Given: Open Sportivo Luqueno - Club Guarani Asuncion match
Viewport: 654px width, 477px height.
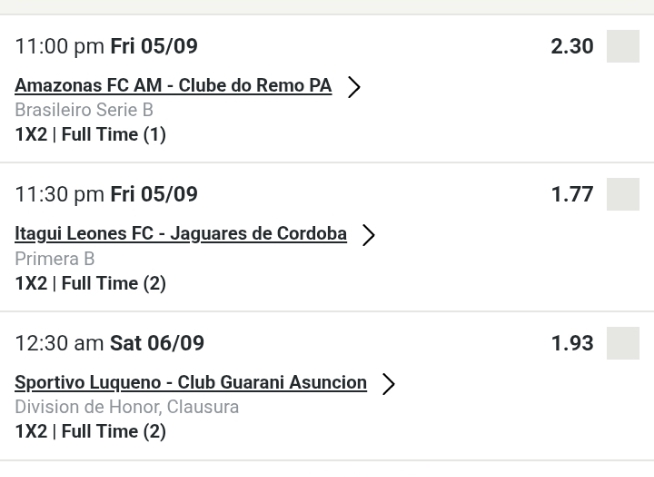Looking at the screenshot, I should point(190,383).
